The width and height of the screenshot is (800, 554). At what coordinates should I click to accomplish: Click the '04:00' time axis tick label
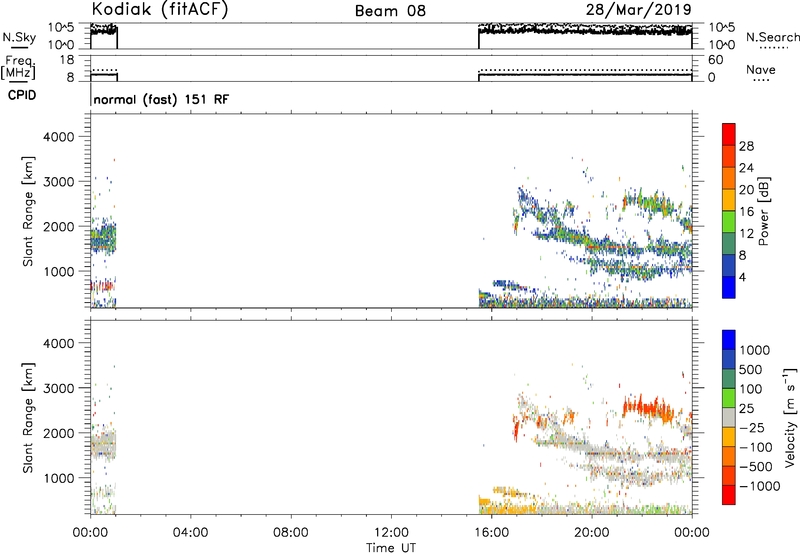coord(191,533)
